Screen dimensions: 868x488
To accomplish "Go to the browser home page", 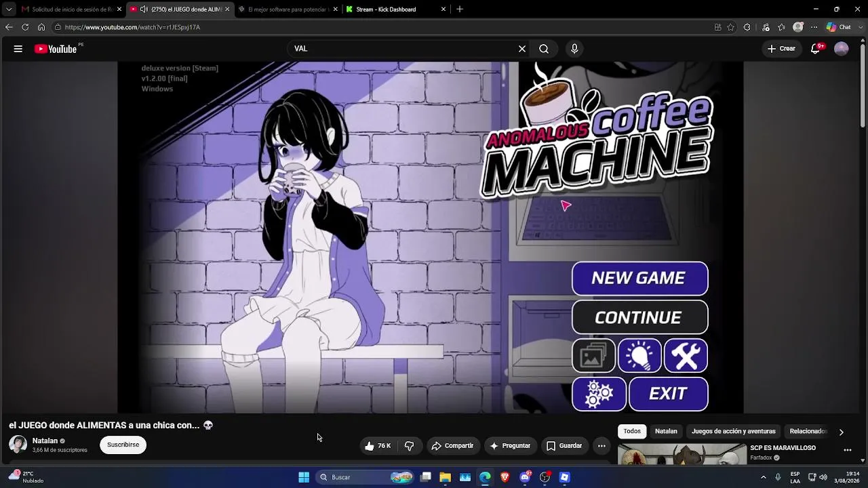I will (41, 27).
